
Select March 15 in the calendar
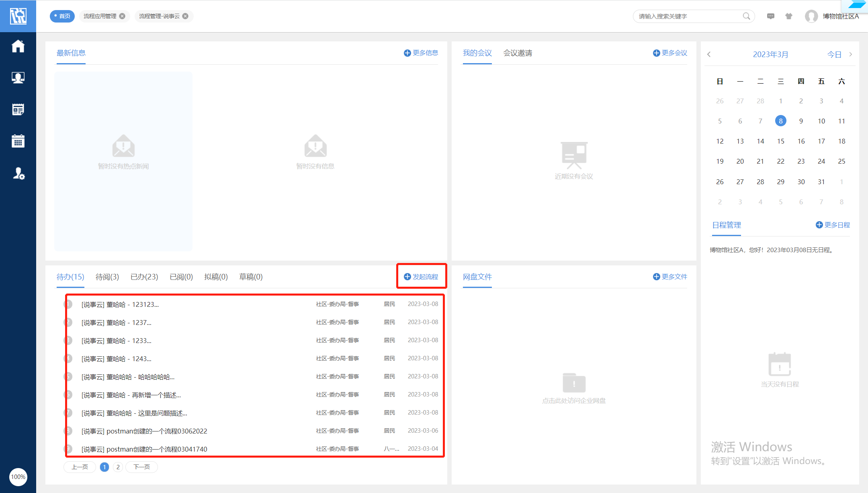[780, 141]
